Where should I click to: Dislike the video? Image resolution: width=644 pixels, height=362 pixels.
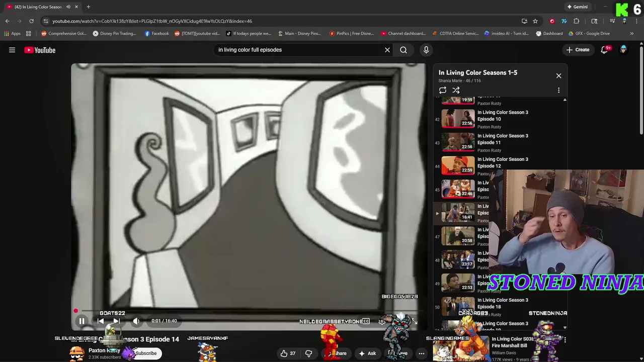point(309,353)
